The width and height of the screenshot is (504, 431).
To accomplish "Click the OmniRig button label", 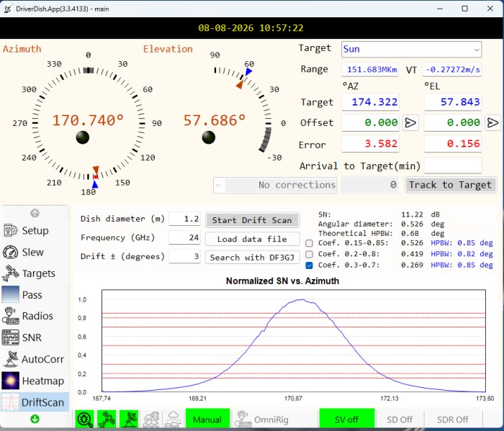I will [x=271, y=419].
